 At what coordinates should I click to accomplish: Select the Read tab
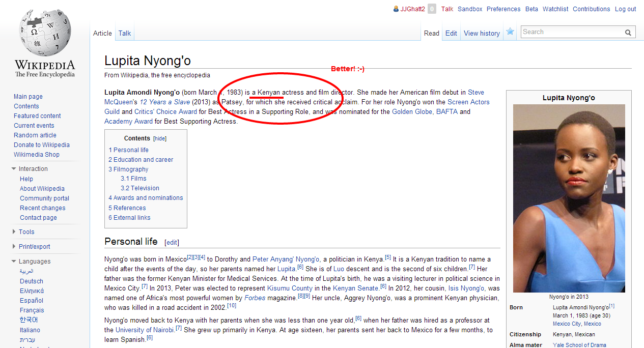432,33
